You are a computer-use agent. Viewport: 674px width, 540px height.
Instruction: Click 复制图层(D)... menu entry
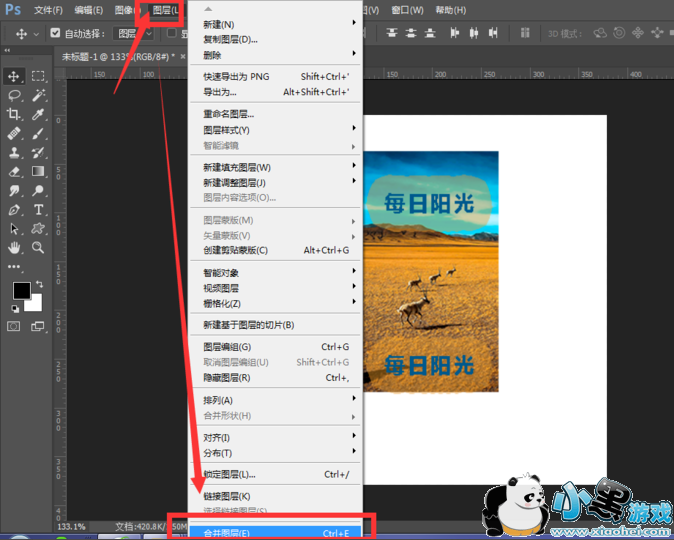pyautogui.click(x=231, y=39)
